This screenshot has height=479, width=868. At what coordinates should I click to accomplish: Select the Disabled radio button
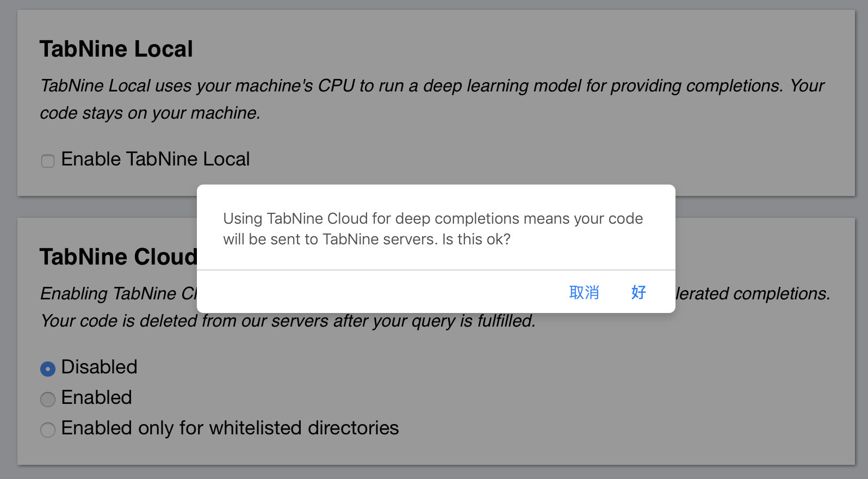(x=48, y=369)
